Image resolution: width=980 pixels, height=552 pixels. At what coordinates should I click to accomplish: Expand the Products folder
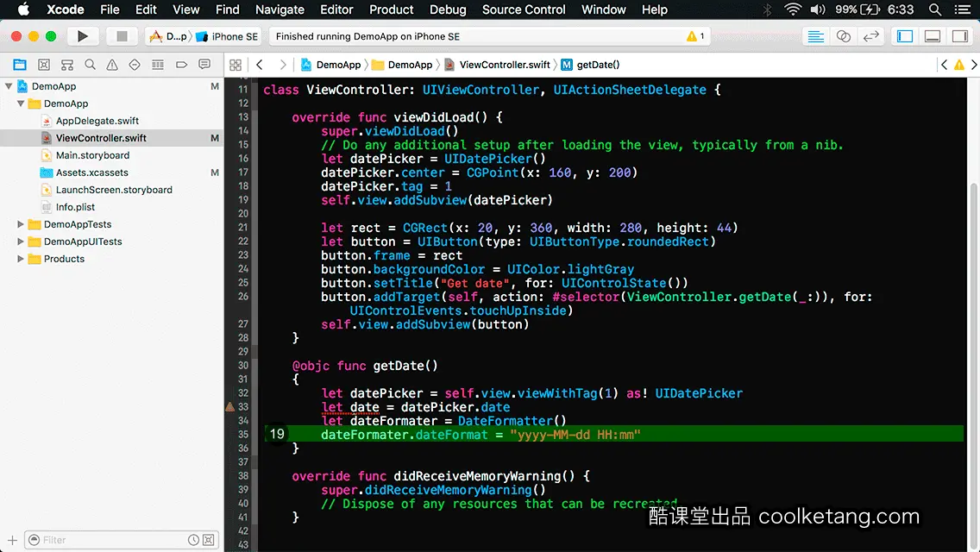21,258
